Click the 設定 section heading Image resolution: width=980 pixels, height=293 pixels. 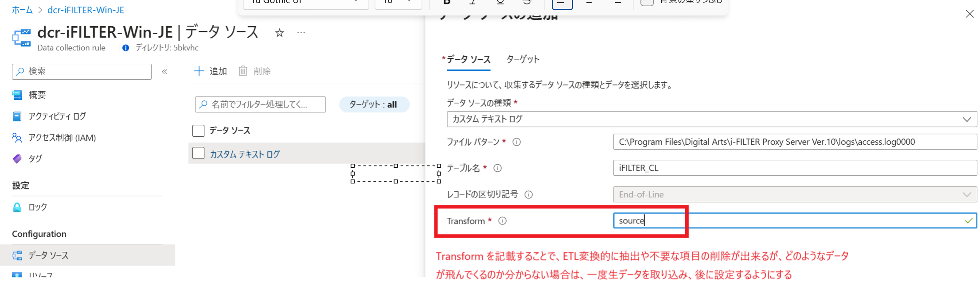coord(20,185)
